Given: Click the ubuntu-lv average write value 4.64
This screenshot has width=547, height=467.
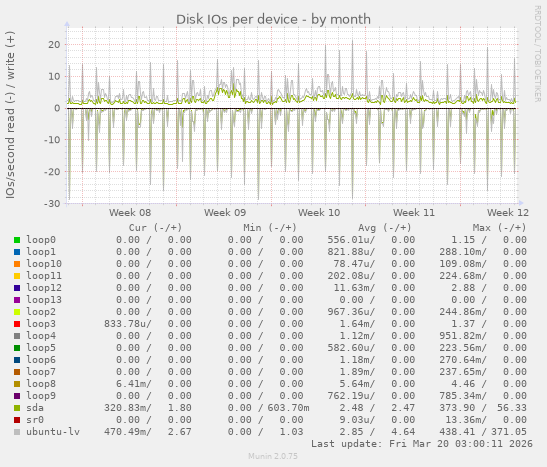Looking at the screenshot, I should (403, 432).
